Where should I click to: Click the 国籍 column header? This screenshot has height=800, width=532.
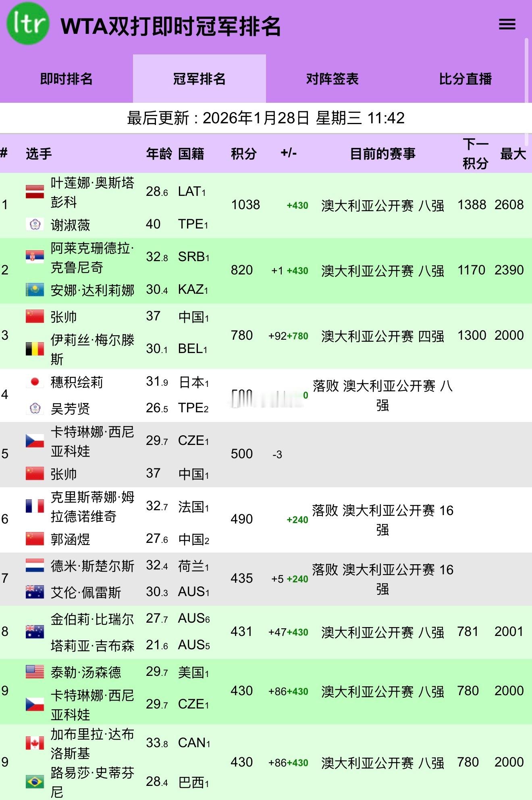[191, 154]
